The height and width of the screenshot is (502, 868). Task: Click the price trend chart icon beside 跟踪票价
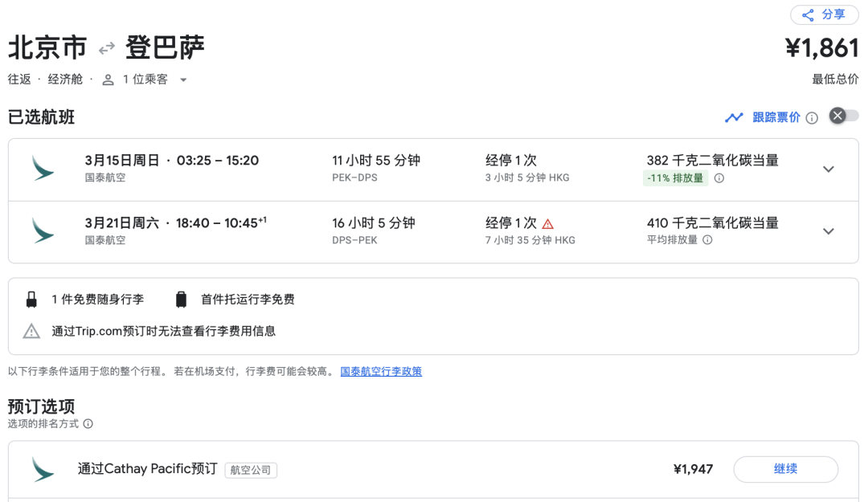[734, 117]
